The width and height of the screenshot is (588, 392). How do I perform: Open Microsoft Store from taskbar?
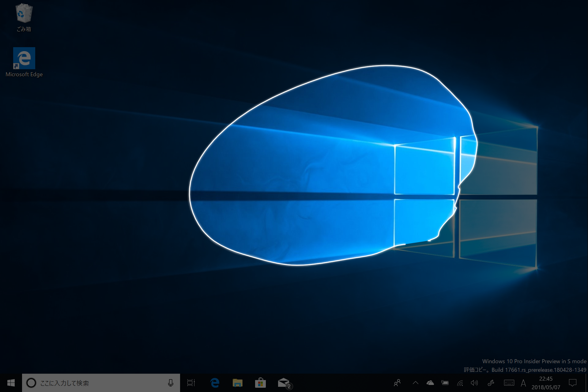click(x=260, y=383)
